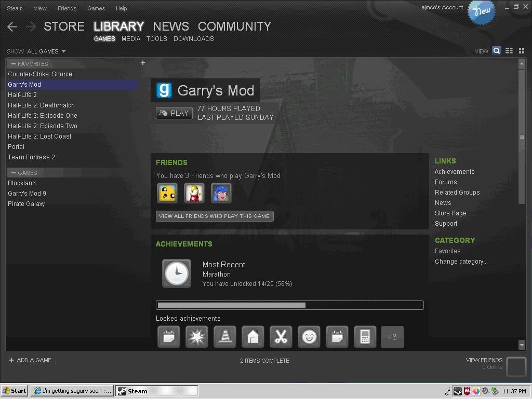Image resolution: width=532 pixels, height=411 pixels.
Task: Open the Store tab
Action: (x=64, y=26)
